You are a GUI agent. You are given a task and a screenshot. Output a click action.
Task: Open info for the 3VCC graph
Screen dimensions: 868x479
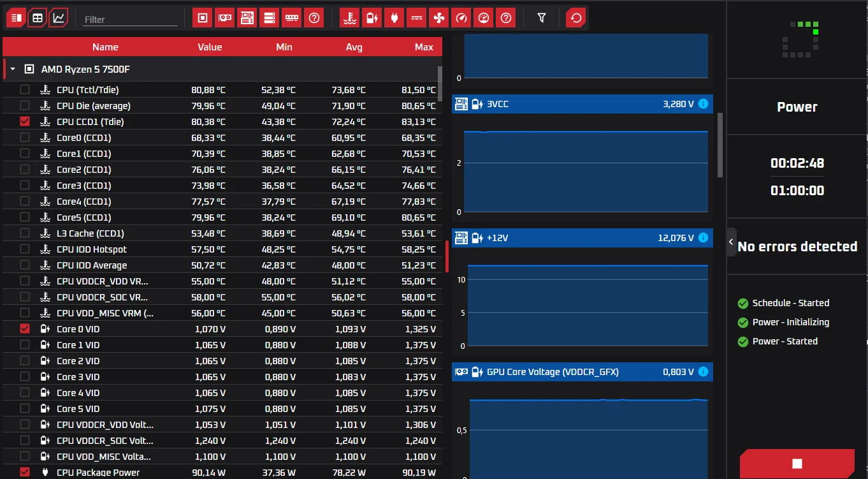[703, 103]
